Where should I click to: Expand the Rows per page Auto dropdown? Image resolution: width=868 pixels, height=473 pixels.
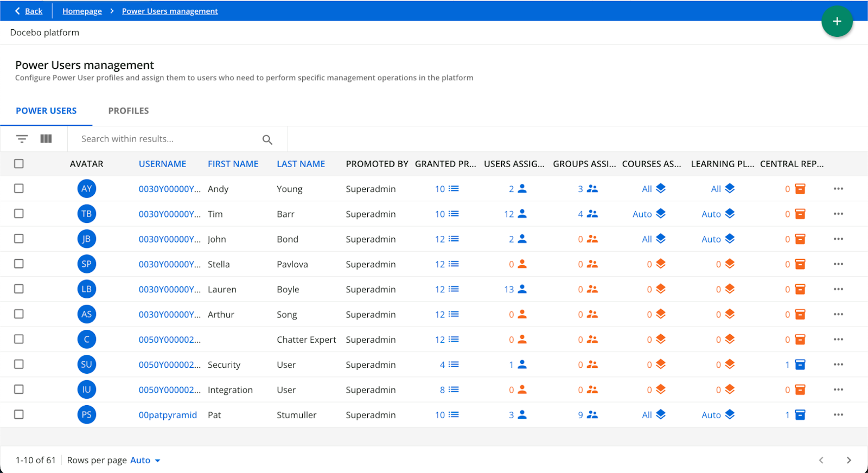tap(145, 461)
